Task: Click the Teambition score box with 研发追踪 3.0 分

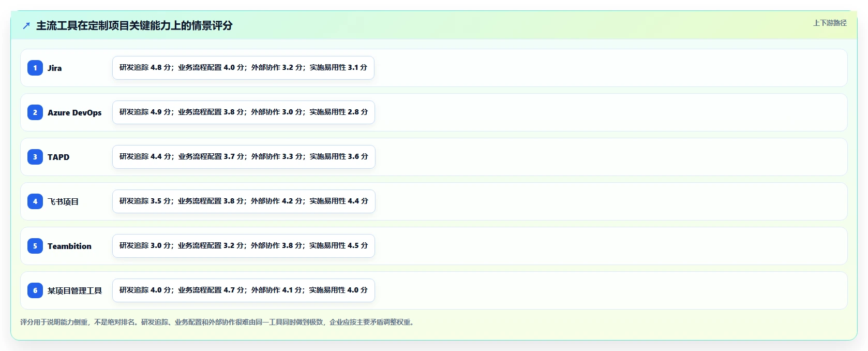Action: pyautogui.click(x=244, y=246)
